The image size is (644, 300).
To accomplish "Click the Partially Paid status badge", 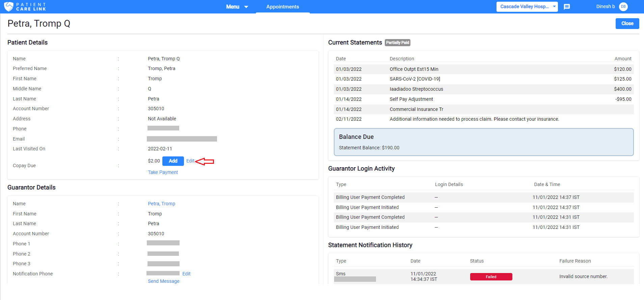I will 398,42.
